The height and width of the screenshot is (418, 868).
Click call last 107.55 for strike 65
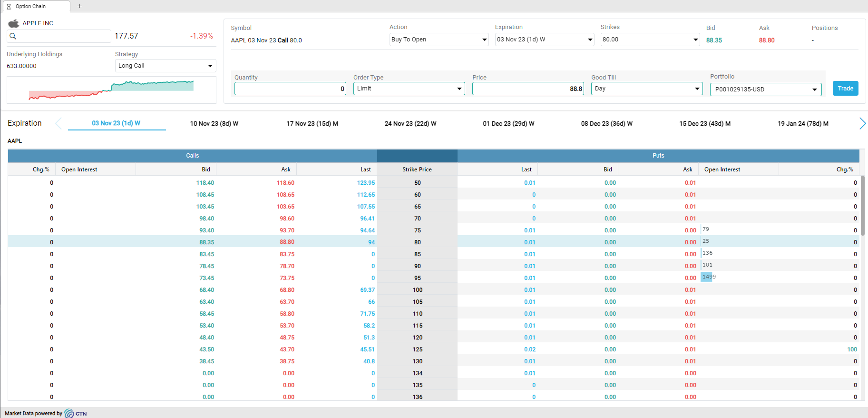point(366,207)
